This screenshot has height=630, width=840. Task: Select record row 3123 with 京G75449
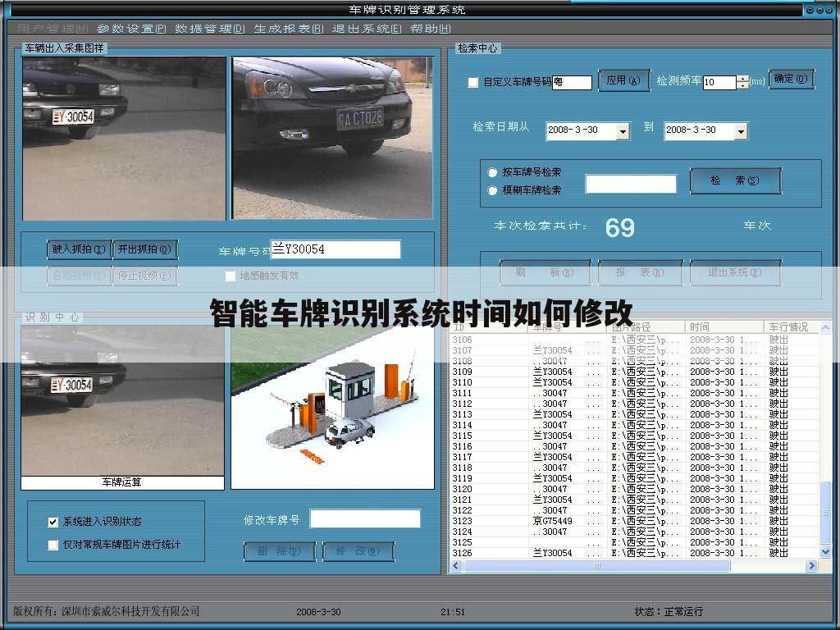tap(635, 521)
